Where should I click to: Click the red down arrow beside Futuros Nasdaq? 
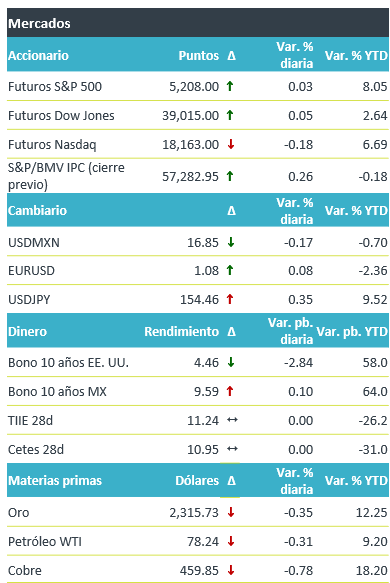tap(231, 144)
